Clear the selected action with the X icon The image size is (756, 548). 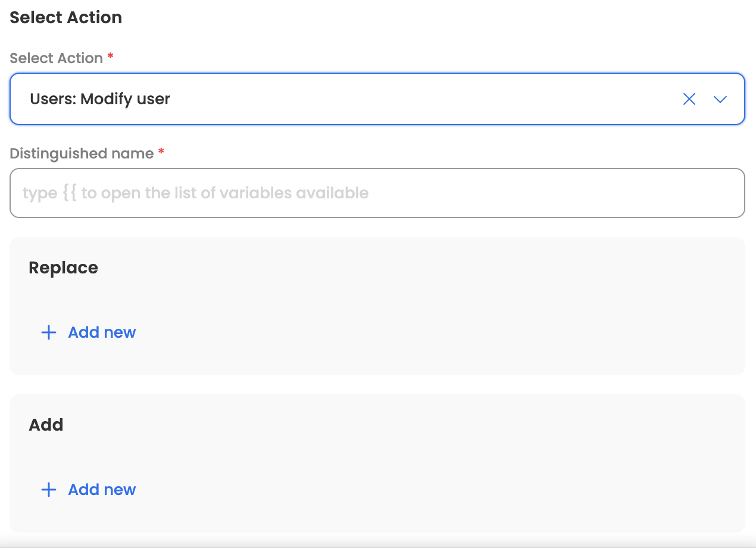click(689, 99)
